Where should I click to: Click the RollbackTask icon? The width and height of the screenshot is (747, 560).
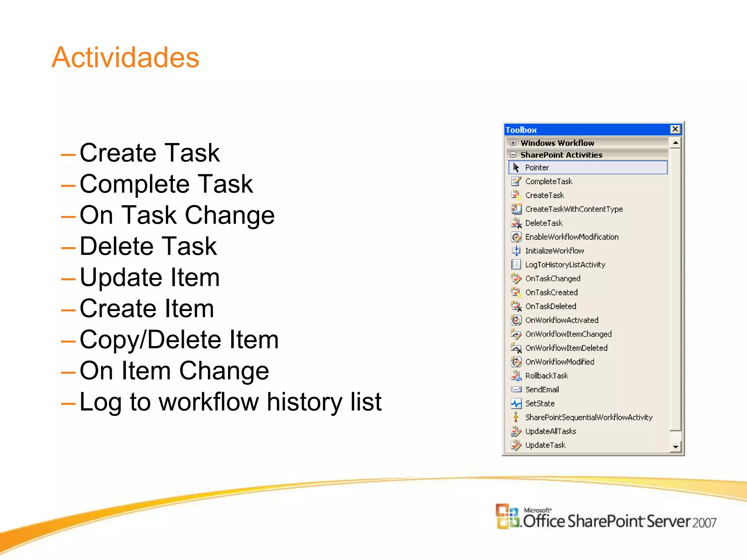pyautogui.click(x=516, y=375)
